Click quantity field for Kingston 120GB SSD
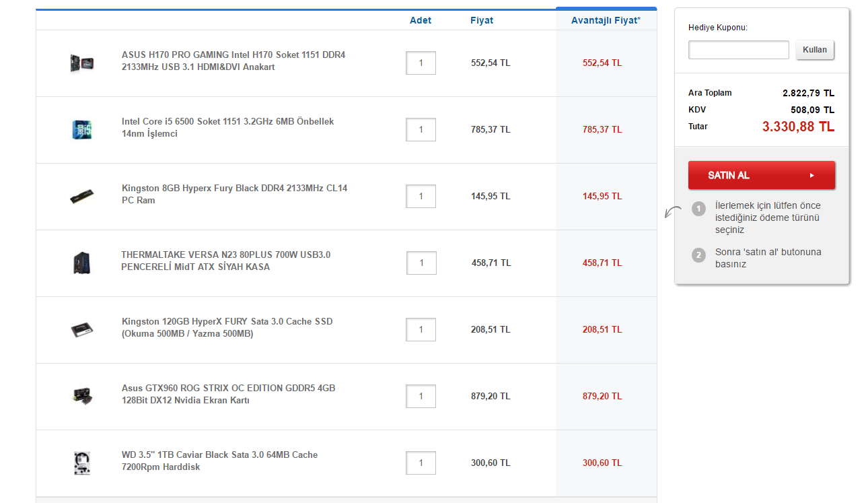 [x=421, y=329]
